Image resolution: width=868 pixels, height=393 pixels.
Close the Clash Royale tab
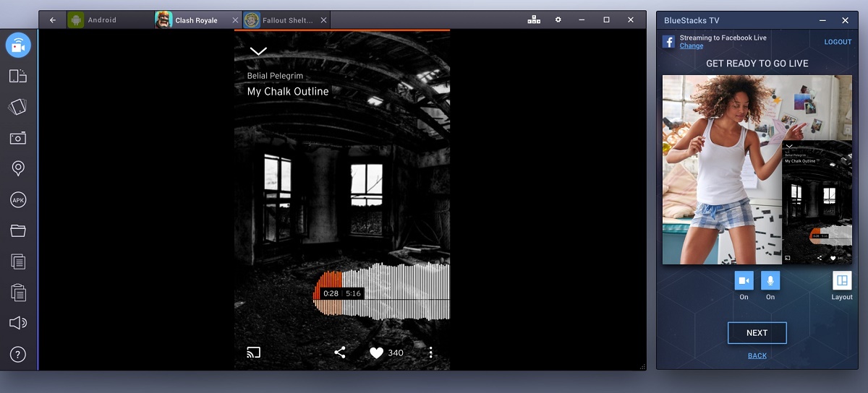235,20
